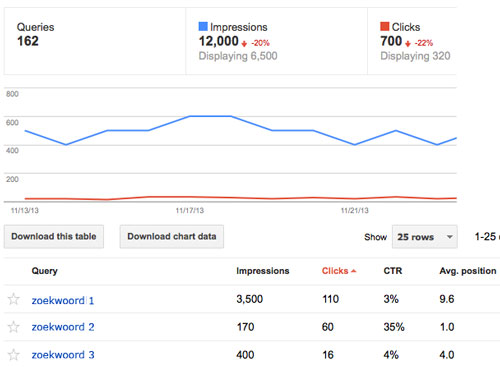
Task: Click the 11/17/13 date on chart axis
Action: point(190,211)
